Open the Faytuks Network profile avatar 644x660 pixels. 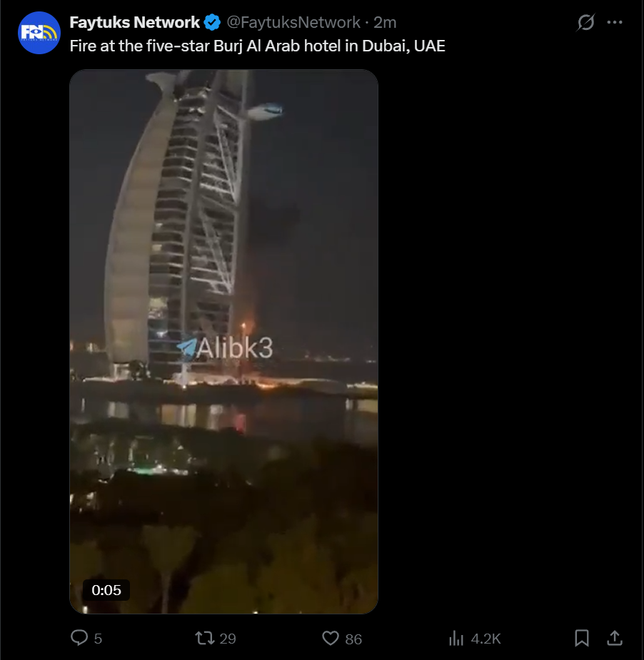tap(39, 33)
